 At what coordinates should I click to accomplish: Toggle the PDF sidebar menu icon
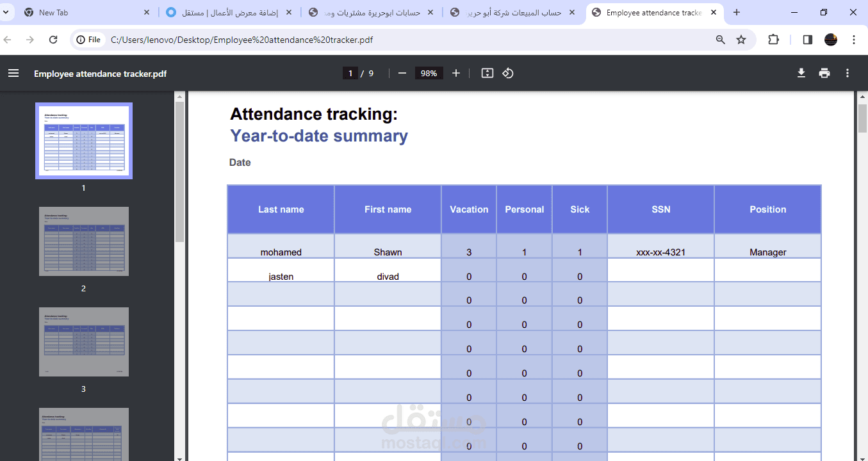coord(13,74)
